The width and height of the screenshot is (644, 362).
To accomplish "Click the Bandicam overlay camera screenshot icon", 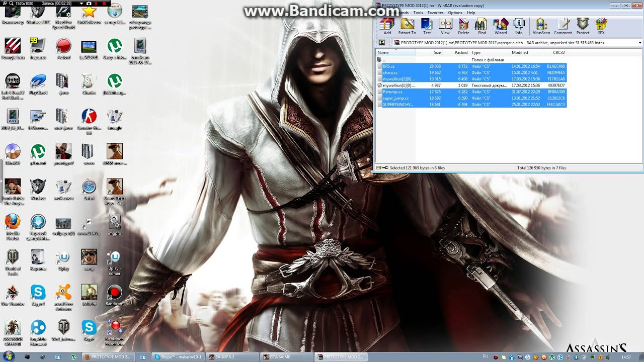I will coord(89,3).
